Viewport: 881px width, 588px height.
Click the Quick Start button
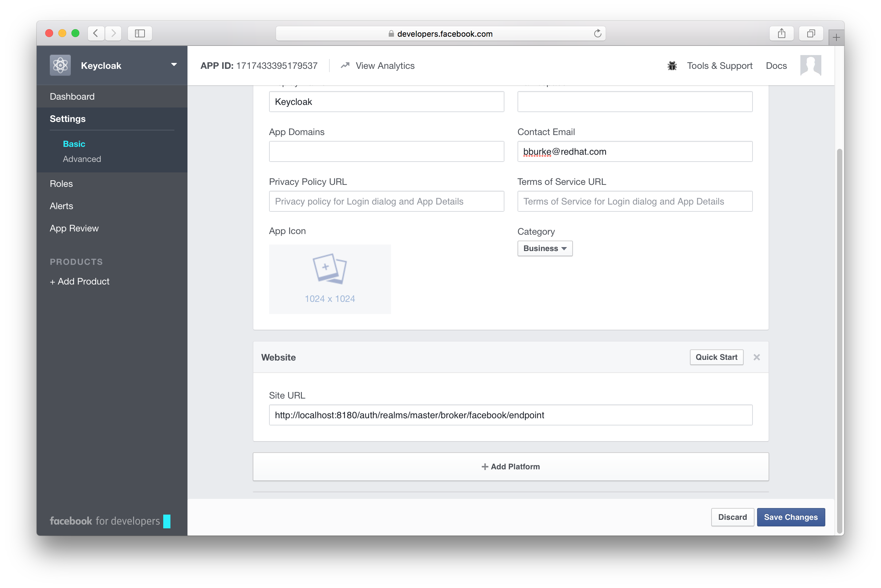point(716,357)
